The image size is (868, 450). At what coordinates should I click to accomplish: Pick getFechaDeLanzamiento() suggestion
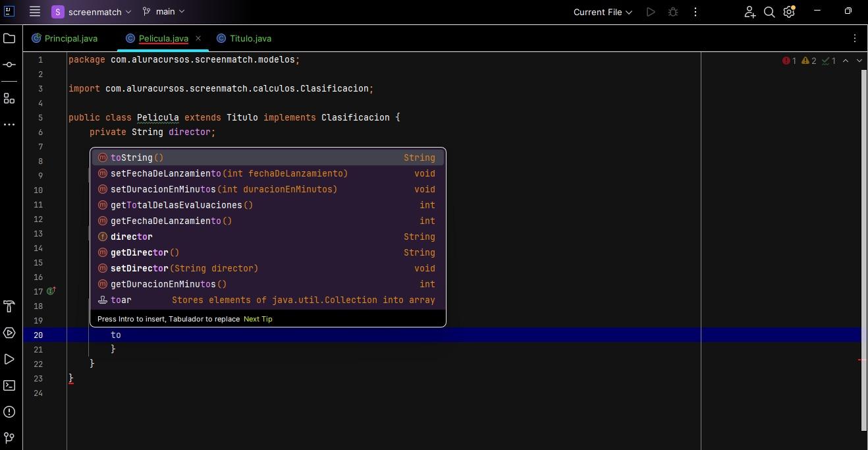268,221
